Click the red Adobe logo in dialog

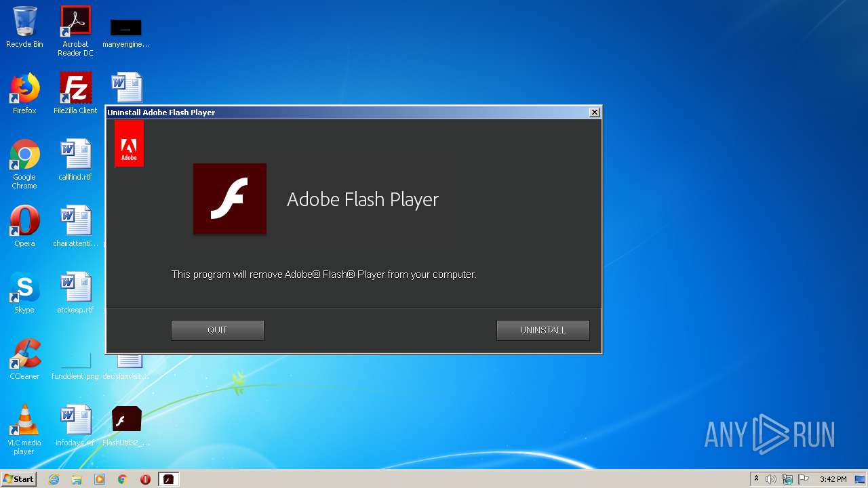click(129, 144)
